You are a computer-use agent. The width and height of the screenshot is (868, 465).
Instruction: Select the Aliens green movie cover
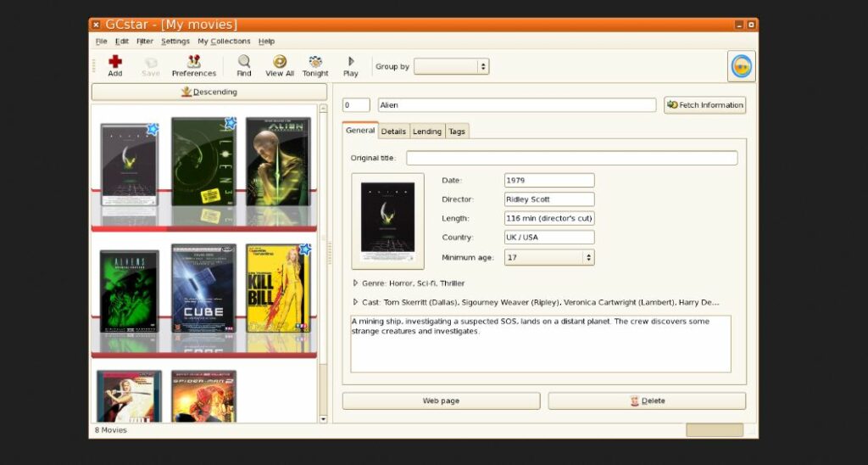129,291
